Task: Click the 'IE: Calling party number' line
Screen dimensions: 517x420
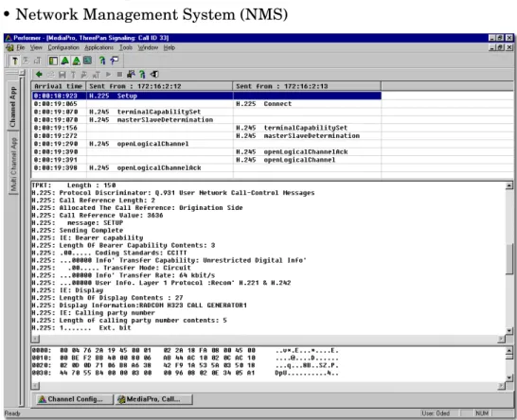Action: click(x=94, y=313)
